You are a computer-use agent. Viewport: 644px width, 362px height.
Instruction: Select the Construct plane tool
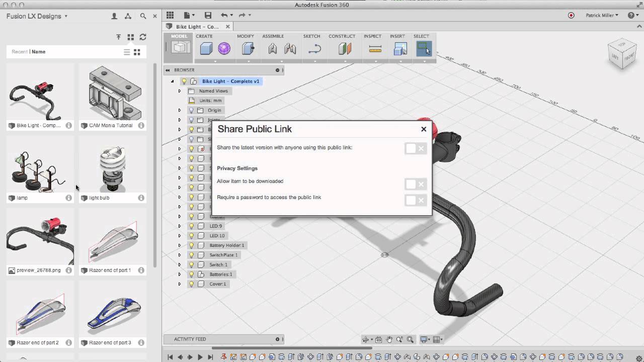click(x=345, y=48)
